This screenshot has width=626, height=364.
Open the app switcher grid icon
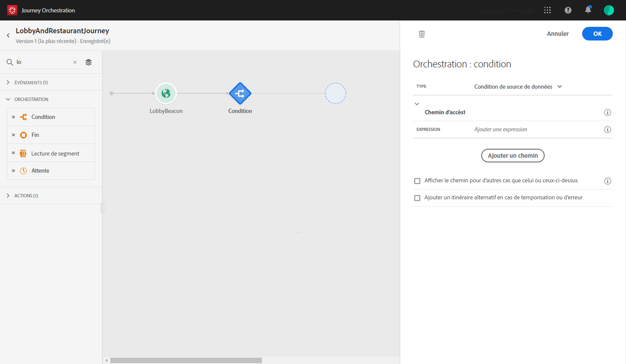coord(547,10)
